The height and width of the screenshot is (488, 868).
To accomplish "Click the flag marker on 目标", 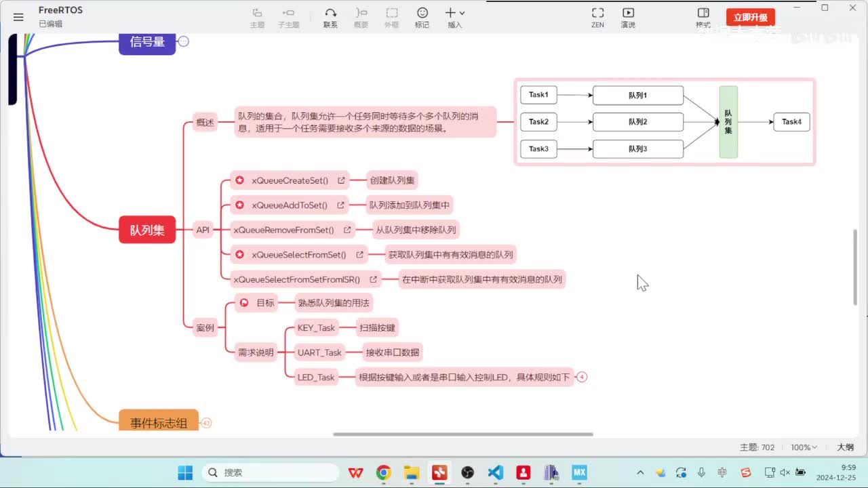I will 244,303.
